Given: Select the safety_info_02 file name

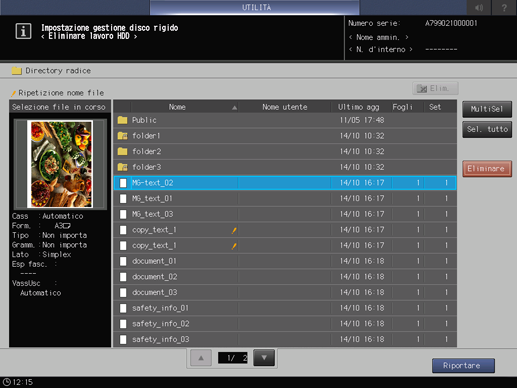Looking at the screenshot, I should click(x=161, y=324).
